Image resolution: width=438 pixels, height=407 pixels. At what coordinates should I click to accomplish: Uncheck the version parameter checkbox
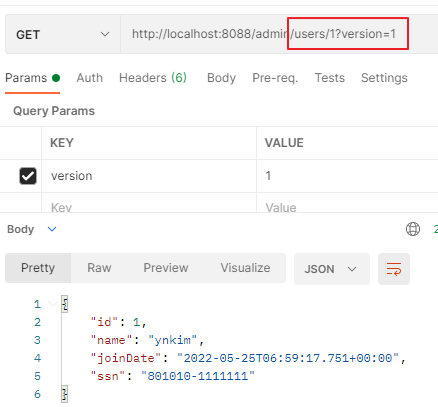click(x=28, y=176)
